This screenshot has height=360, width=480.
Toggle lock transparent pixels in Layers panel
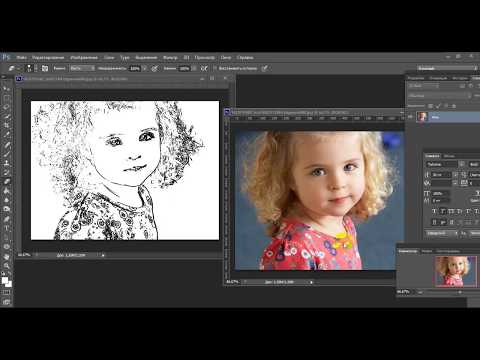(431, 106)
